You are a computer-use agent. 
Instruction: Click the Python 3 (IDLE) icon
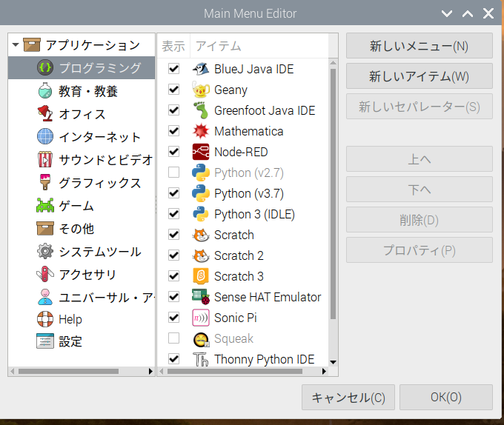click(201, 214)
